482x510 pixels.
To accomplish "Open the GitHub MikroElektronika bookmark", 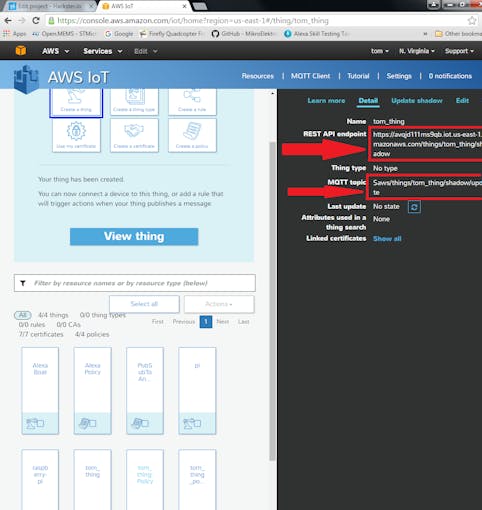I will point(243,34).
